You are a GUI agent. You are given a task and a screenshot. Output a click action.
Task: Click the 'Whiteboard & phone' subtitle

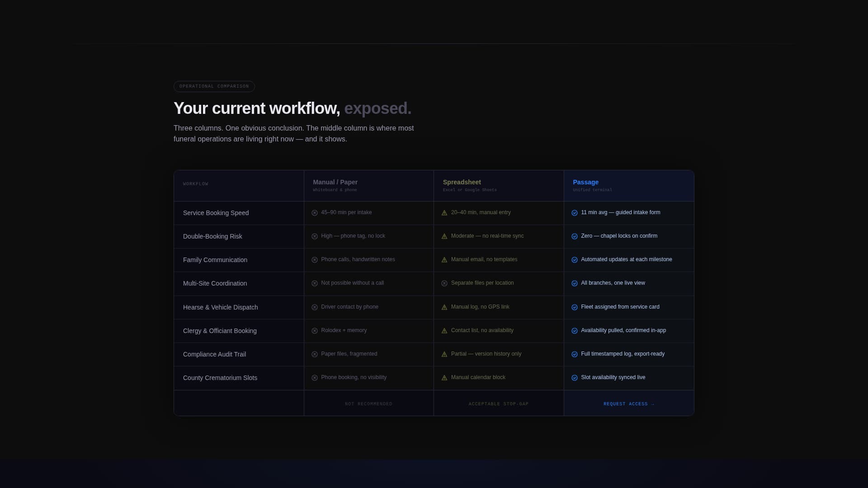coord(335,190)
